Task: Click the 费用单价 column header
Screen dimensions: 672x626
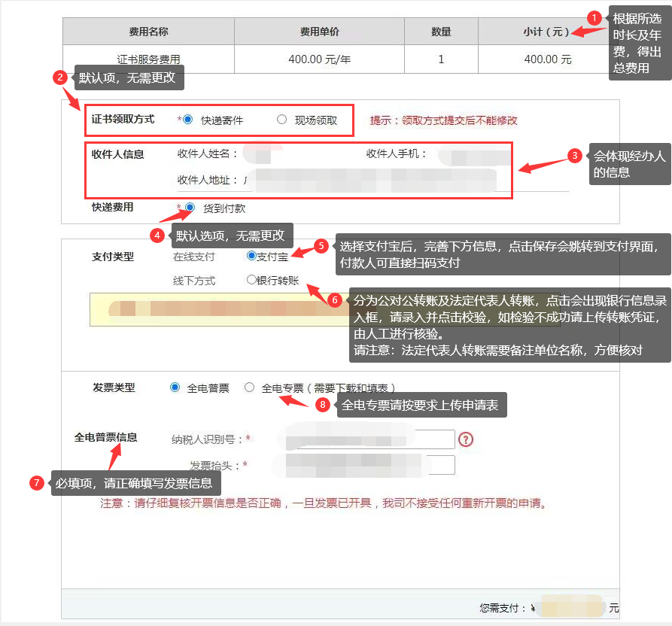Action: coord(319,32)
